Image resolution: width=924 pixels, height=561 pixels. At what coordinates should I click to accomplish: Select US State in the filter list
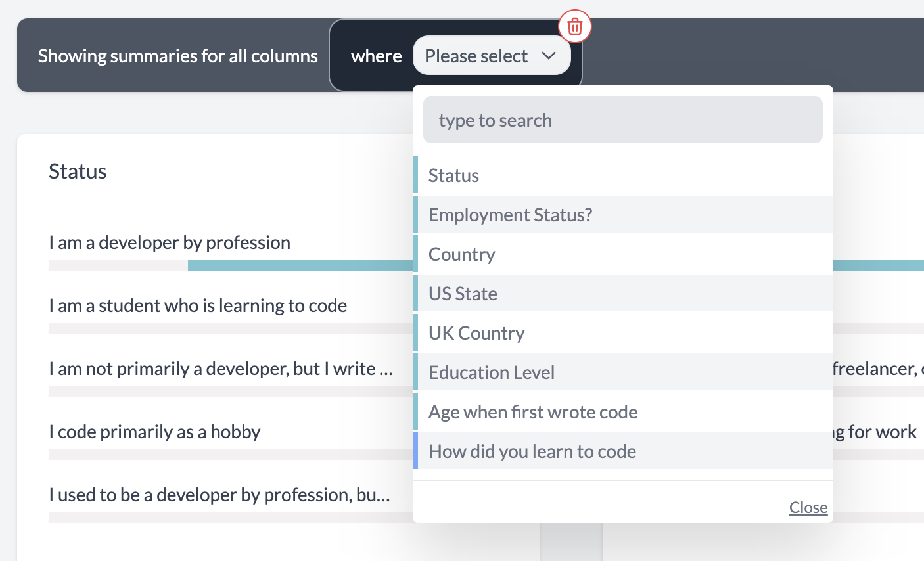pyautogui.click(x=463, y=293)
